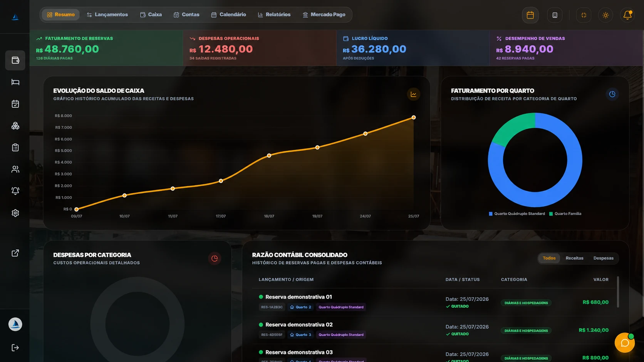Click the R$ 1.240,00 value
Viewport: 644px width, 362px height.
594,330
